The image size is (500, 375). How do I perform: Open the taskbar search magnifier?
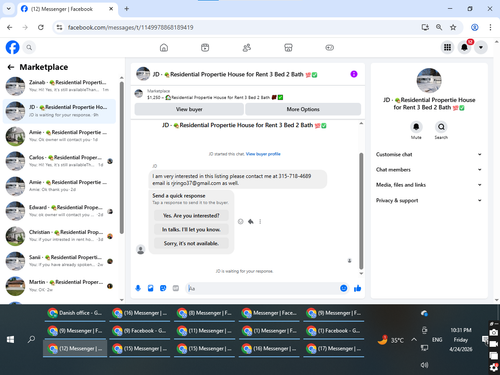tap(31, 339)
